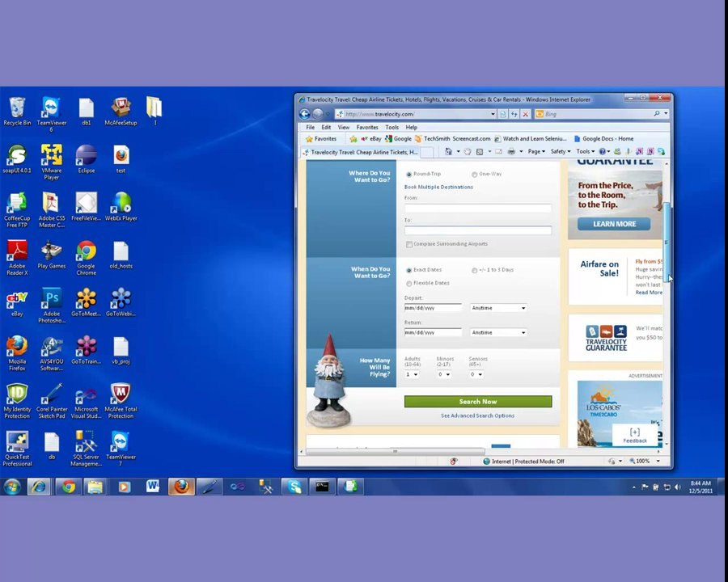Click Skype icon in taskbar

[294, 487]
